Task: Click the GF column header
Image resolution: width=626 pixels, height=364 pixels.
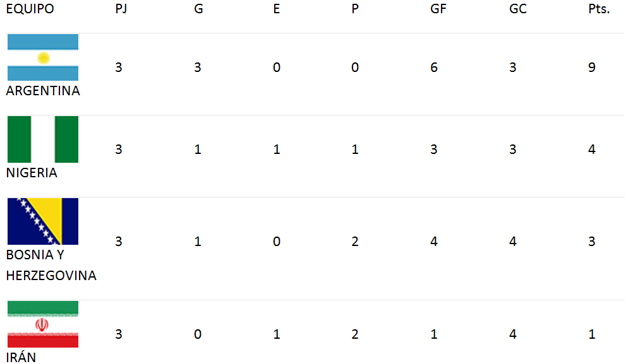Action: click(438, 9)
